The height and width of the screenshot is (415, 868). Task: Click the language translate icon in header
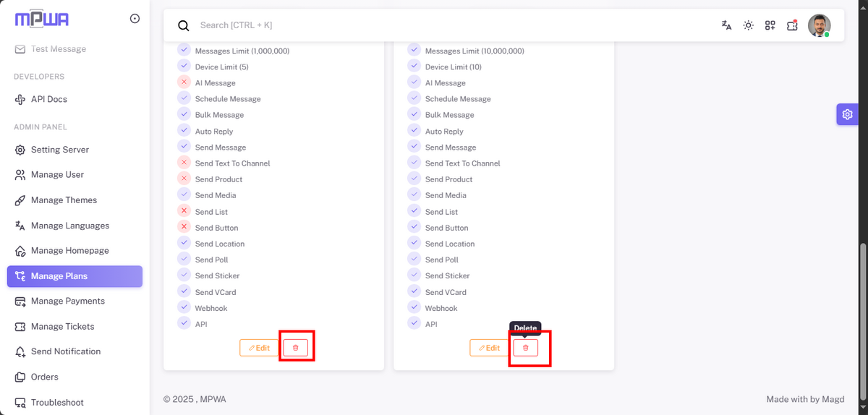pyautogui.click(x=726, y=25)
